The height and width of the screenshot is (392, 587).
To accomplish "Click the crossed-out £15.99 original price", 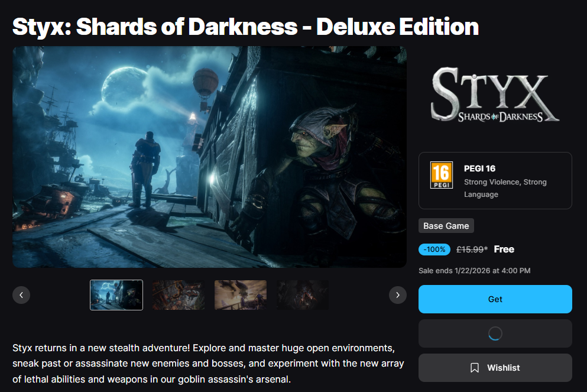I will point(472,250).
